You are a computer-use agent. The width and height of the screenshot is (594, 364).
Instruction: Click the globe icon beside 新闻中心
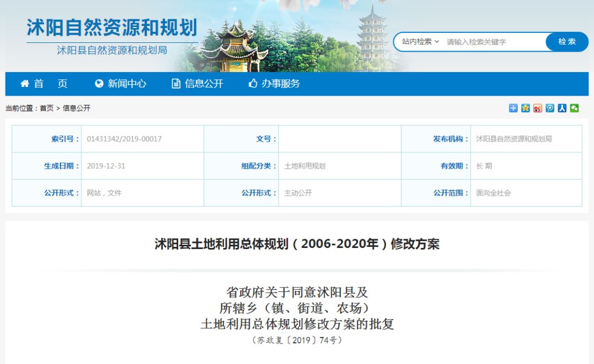point(99,84)
